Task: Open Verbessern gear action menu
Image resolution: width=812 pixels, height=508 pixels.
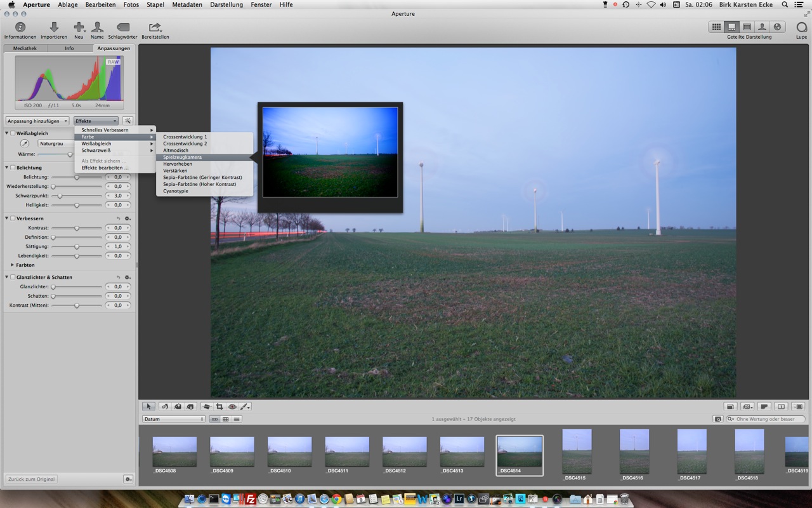Action: (x=128, y=218)
